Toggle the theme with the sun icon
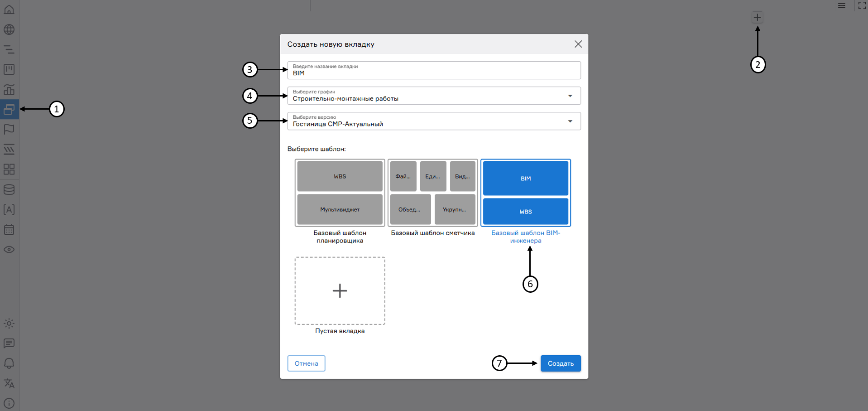 pyautogui.click(x=9, y=323)
